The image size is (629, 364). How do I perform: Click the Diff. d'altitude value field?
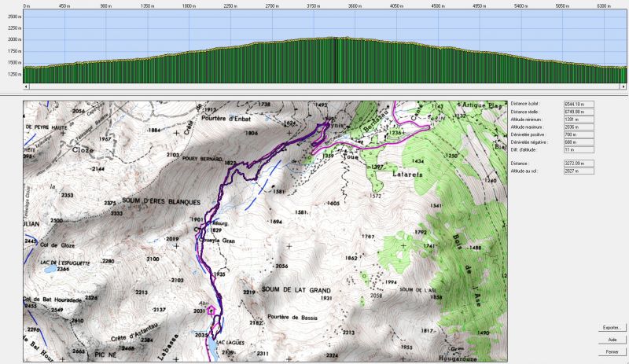coord(578,149)
